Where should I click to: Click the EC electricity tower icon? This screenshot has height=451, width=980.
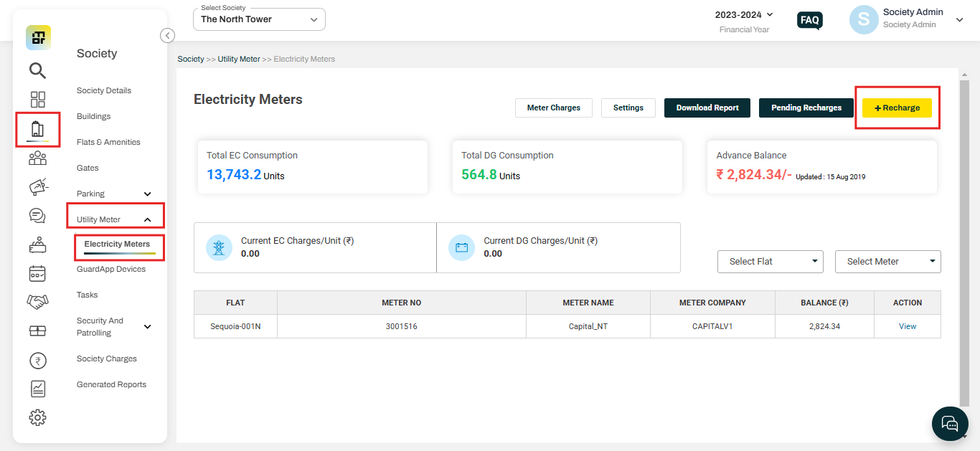(x=219, y=247)
